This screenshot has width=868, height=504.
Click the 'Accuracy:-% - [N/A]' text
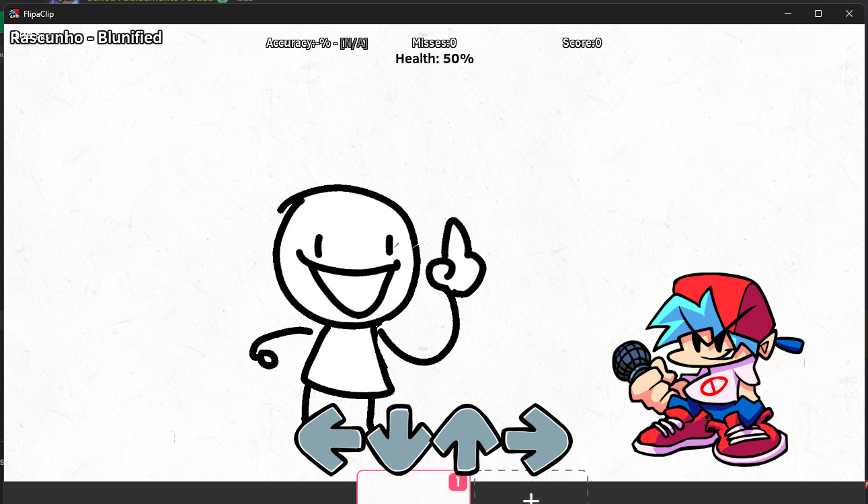click(317, 43)
